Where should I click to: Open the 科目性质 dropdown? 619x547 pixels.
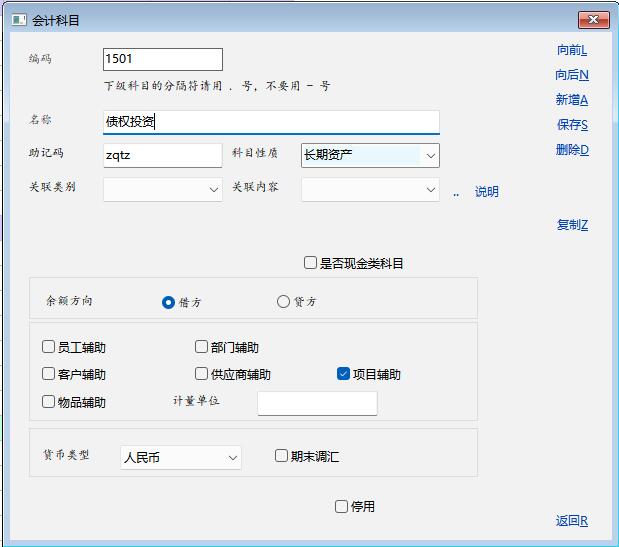[430, 156]
